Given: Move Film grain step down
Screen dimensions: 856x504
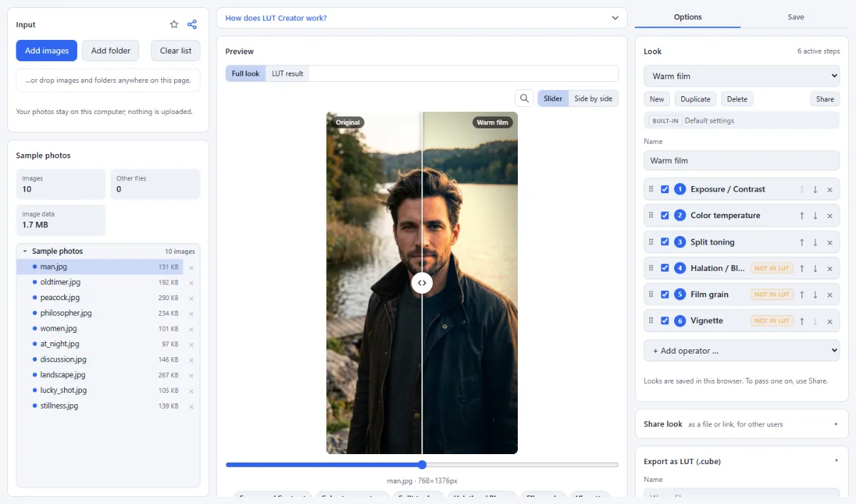Looking at the screenshot, I should [x=815, y=294].
